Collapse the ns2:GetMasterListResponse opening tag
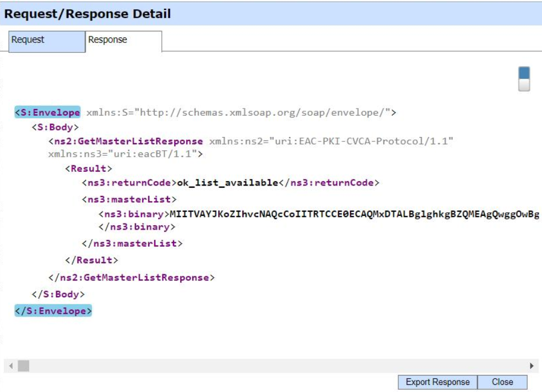The height and width of the screenshot is (392, 542). click(126, 141)
